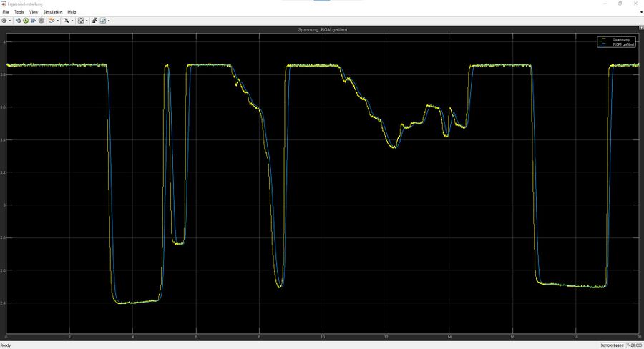Expand the Scale Axes dropdown arrow
This screenshot has height=349, width=644.
pyautogui.click(x=86, y=21)
